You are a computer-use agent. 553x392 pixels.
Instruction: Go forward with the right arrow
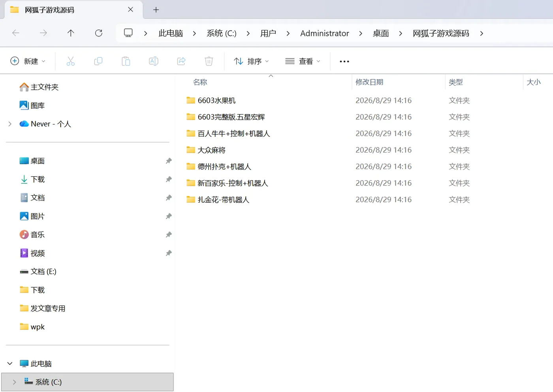pyautogui.click(x=43, y=33)
